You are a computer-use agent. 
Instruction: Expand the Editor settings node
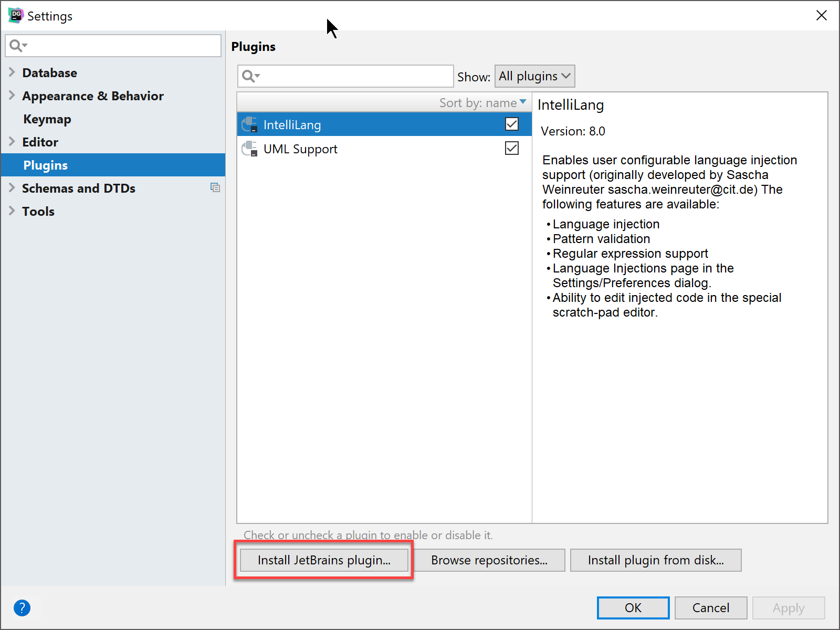(x=12, y=141)
